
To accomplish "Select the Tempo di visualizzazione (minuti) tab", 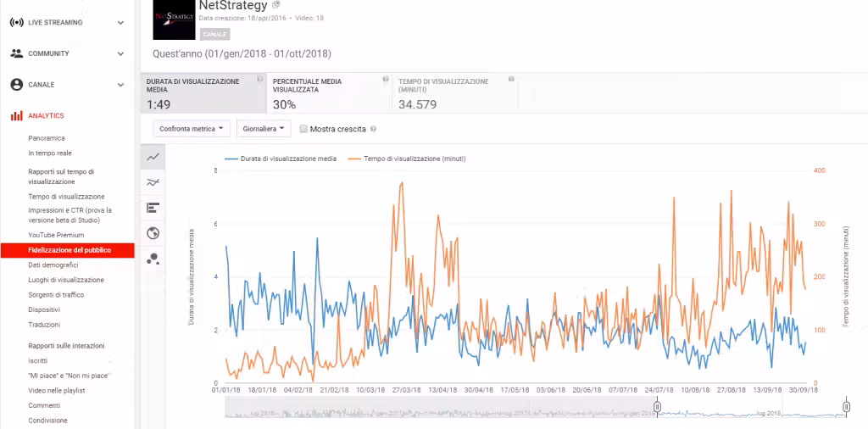I will (x=455, y=93).
